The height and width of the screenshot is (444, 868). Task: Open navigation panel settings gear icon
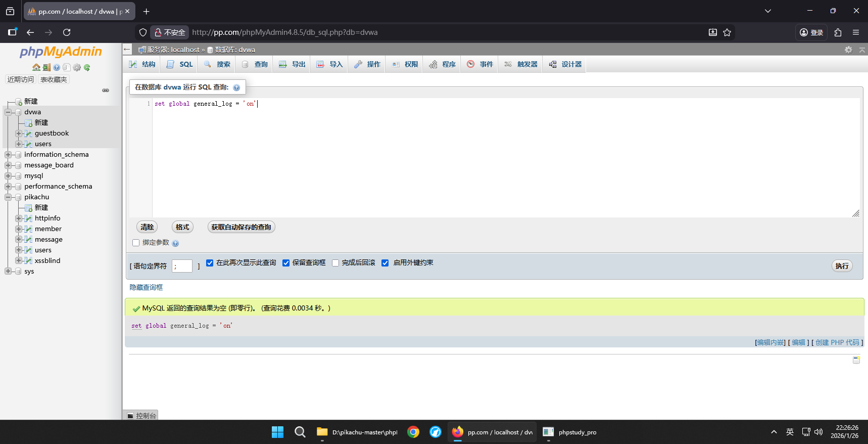[77, 67]
